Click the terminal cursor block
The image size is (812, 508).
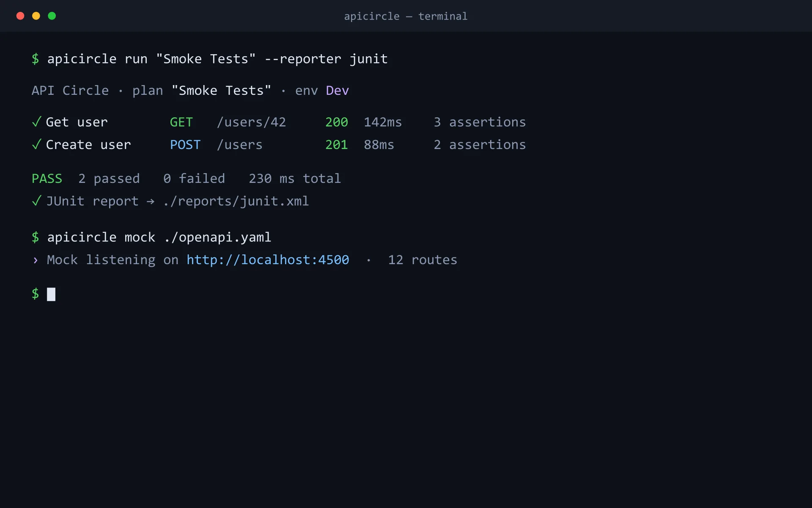tap(51, 294)
